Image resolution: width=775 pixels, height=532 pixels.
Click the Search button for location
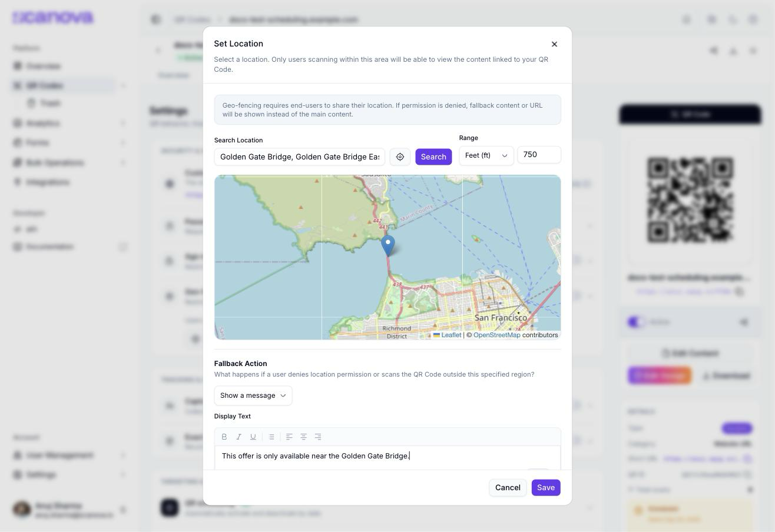[x=433, y=157]
